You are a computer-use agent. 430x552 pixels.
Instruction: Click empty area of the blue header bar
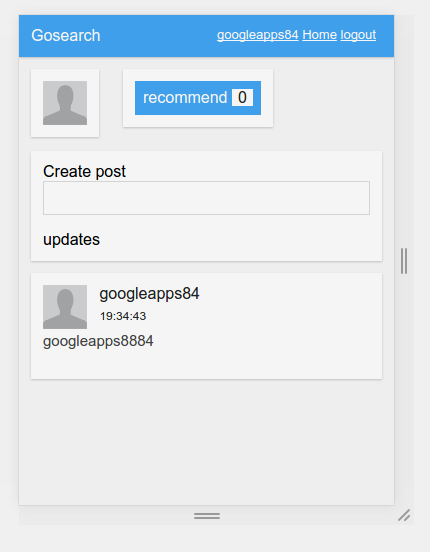tap(158, 36)
